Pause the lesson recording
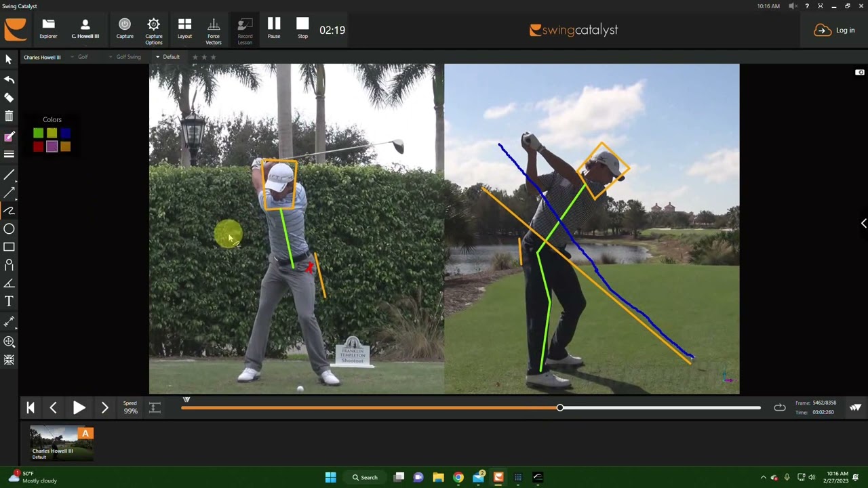 (274, 28)
